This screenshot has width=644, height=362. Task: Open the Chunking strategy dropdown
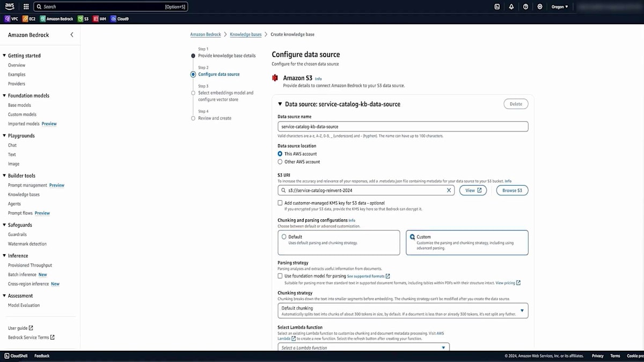pyautogui.click(x=402, y=311)
